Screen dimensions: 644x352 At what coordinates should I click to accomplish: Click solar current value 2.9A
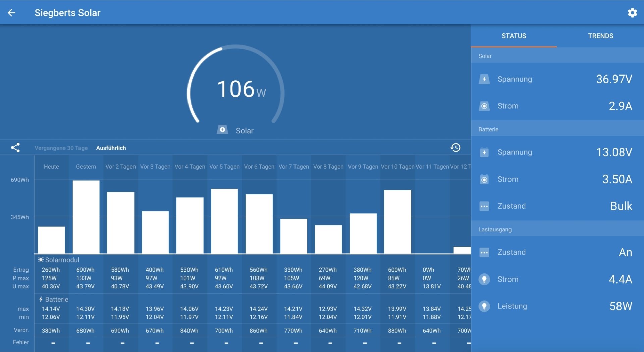620,106
